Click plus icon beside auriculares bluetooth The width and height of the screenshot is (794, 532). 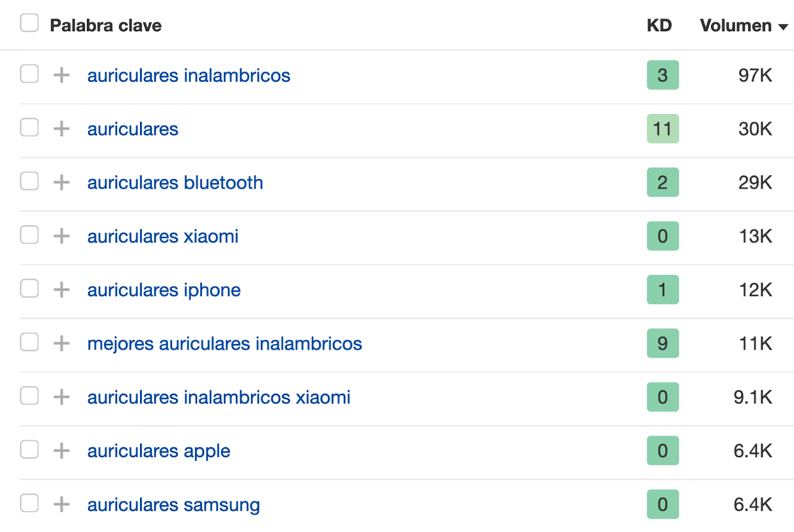pyautogui.click(x=62, y=182)
